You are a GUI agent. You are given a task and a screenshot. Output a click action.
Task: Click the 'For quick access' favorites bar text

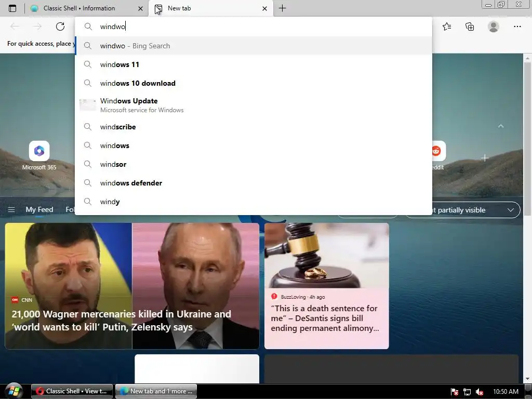pos(41,44)
